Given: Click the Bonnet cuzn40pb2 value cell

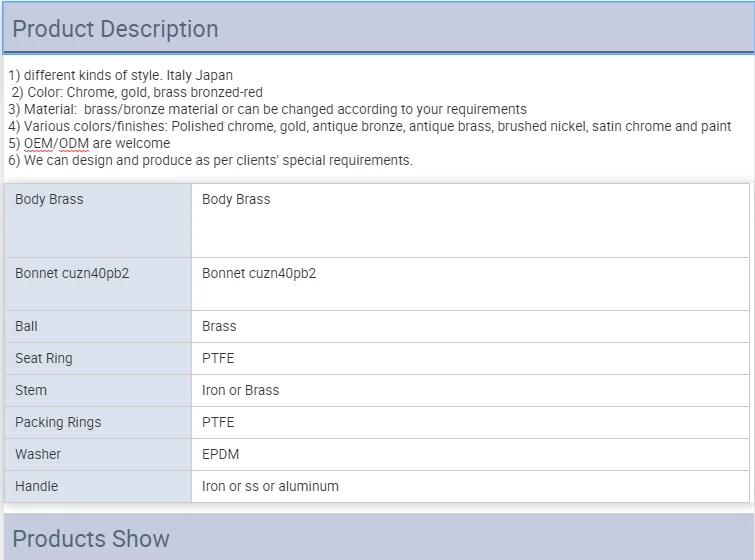Looking at the screenshot, I should (x=470, y=284).
